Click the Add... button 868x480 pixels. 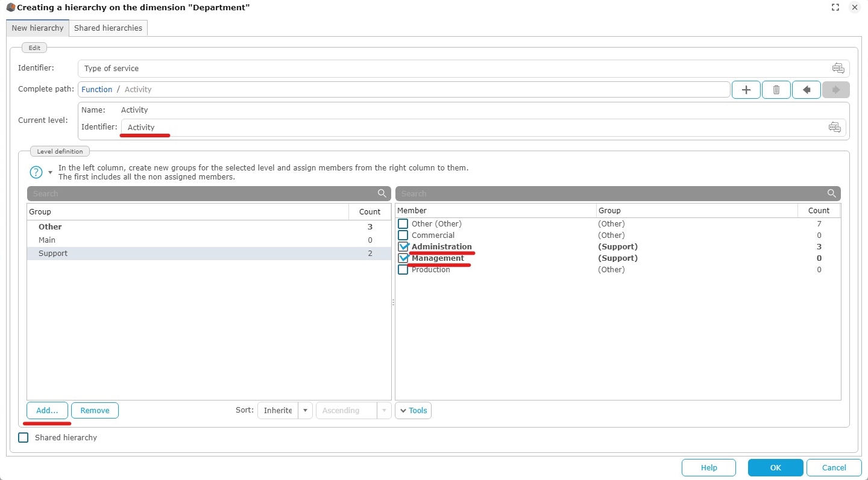click(x=47, y=411)
